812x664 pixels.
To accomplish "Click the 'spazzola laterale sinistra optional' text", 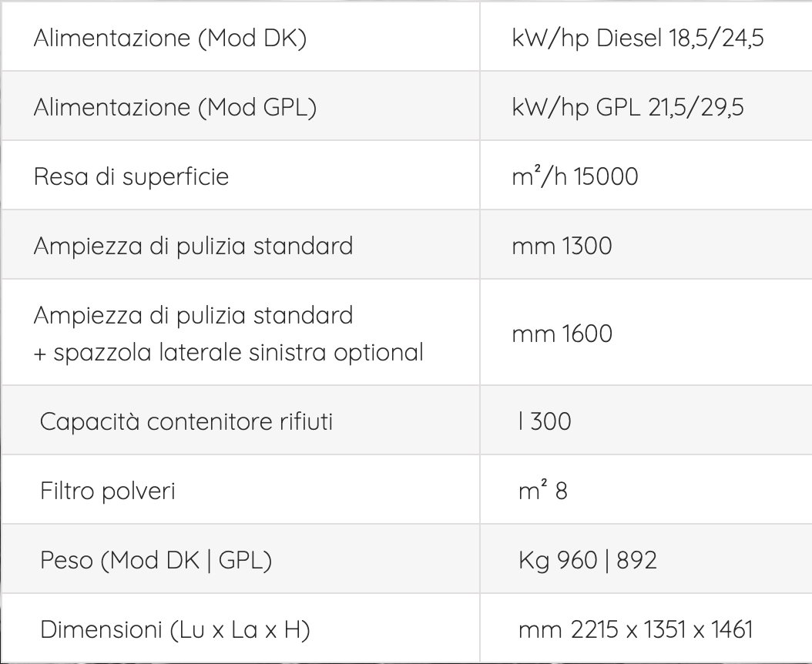I will tap(239, 352).
